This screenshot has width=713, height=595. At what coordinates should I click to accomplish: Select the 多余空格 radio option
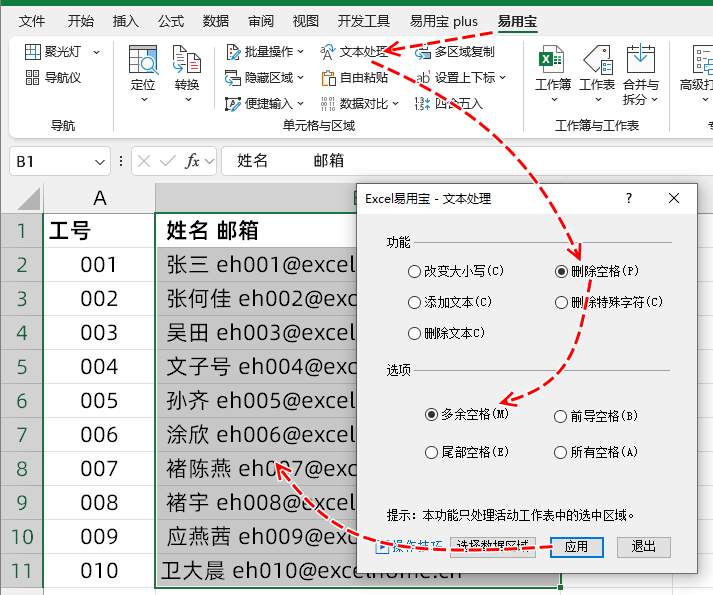[431, 414]
